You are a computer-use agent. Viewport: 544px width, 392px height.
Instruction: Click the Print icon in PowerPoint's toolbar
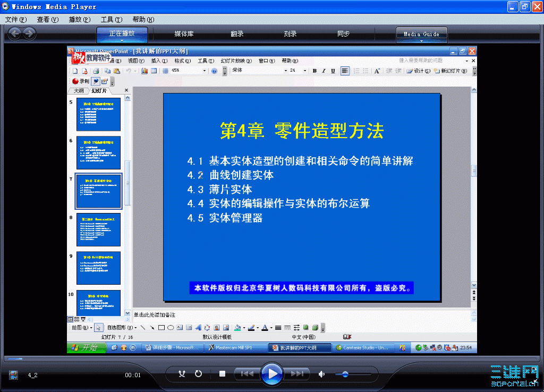pos(96,71)
